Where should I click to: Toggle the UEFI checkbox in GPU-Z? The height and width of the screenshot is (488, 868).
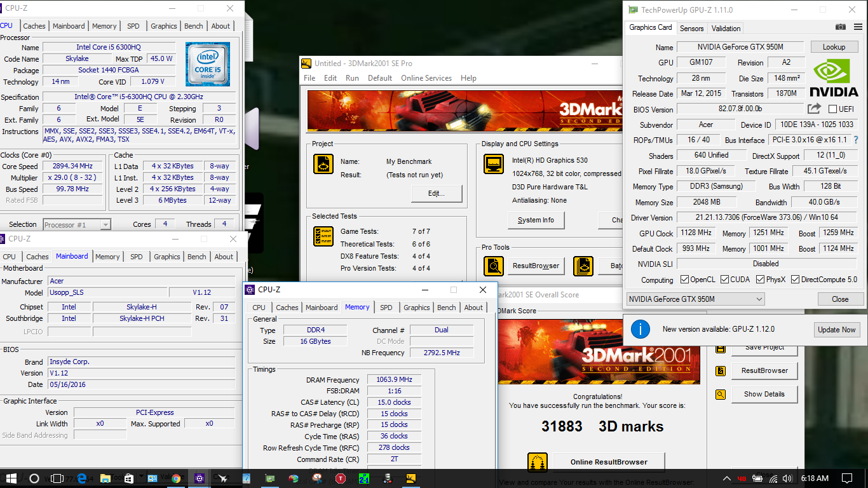point(832,109)
